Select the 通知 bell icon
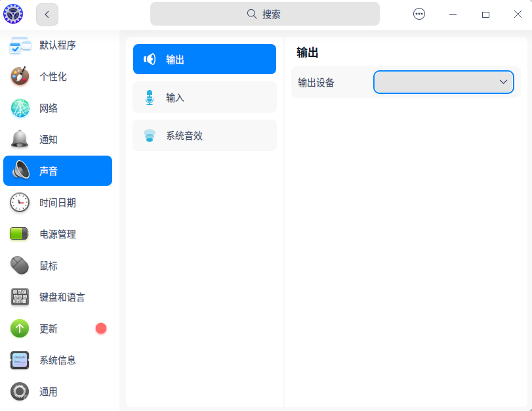Viewport: 532px width, 411px height. 20,139
